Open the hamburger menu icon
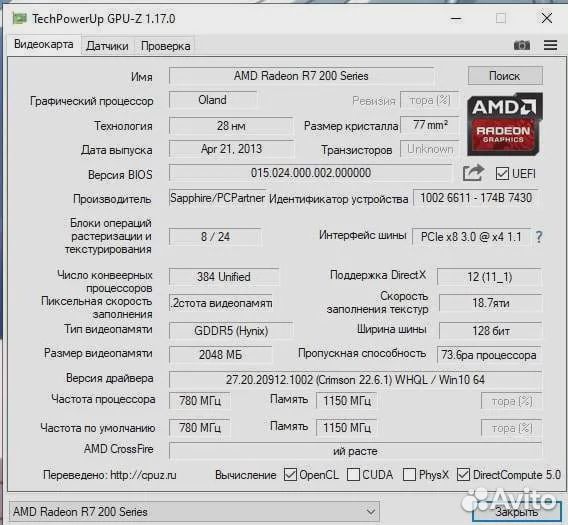The width and height of the screenshot is (568, 525). 550,45
